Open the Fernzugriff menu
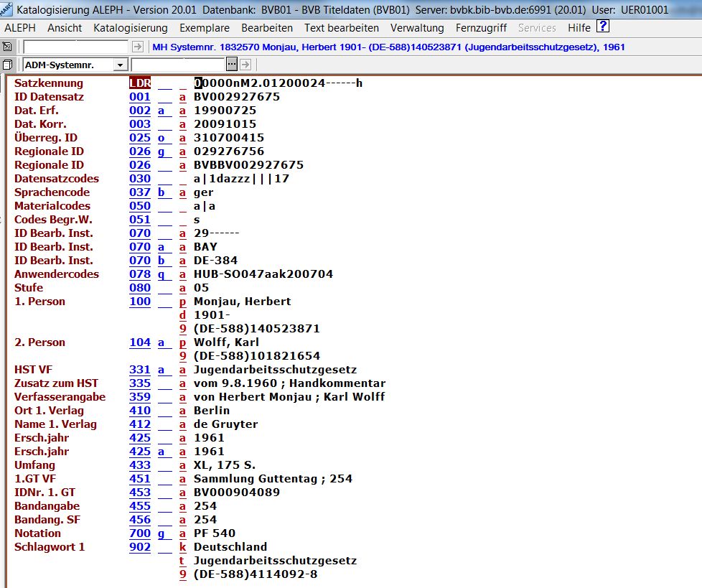The width and height of the screenshot is (702, 588). click(x=480, y=28)
